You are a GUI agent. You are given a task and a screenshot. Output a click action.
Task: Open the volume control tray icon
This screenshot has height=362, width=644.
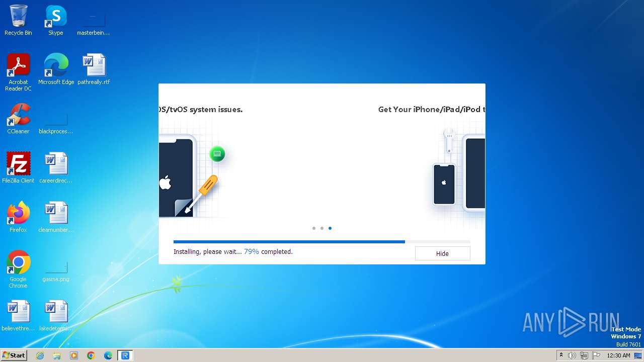[x=572, y=355]
